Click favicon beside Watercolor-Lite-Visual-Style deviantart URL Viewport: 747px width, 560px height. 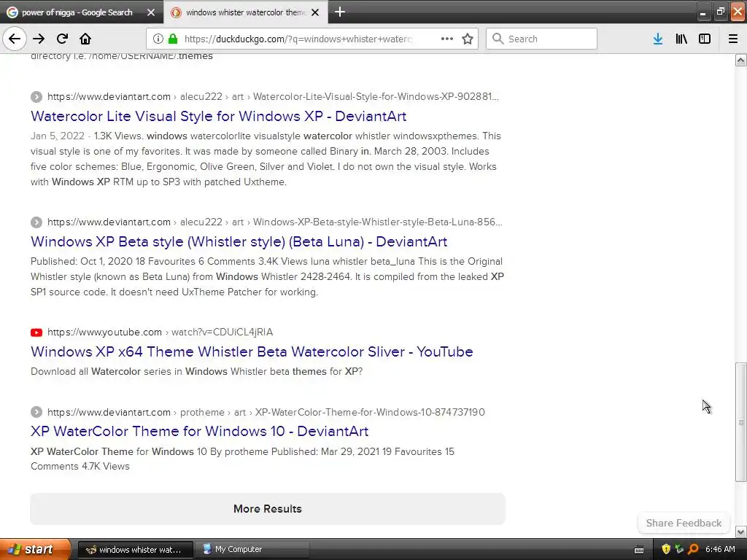[36, 97]
